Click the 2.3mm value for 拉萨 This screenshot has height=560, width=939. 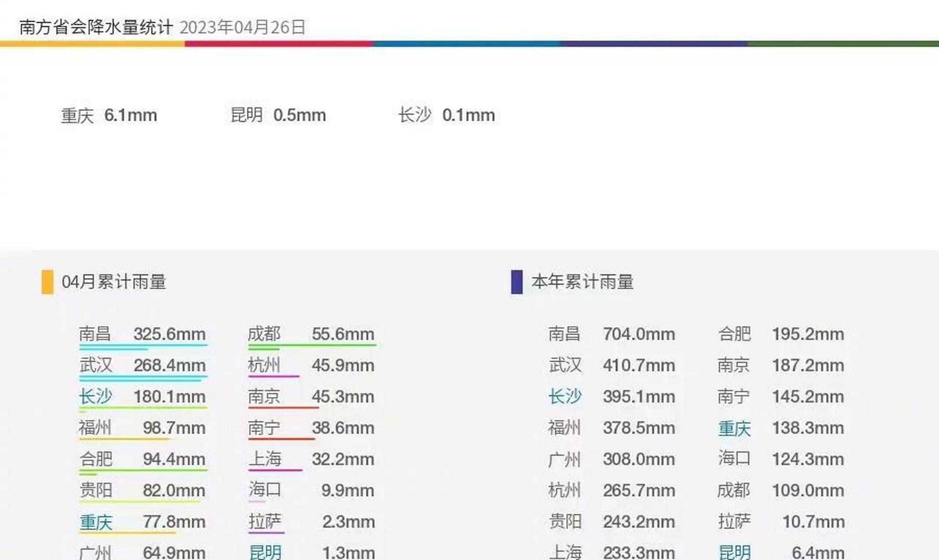(348, 522)
